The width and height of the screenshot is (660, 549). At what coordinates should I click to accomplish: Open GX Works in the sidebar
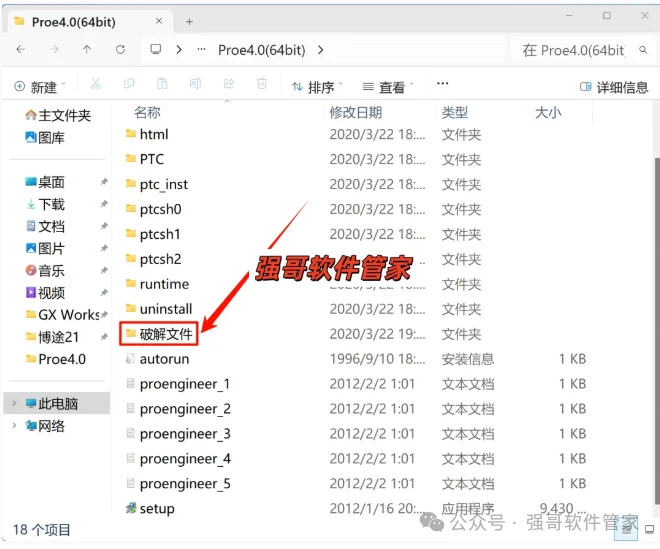[62, 315]
